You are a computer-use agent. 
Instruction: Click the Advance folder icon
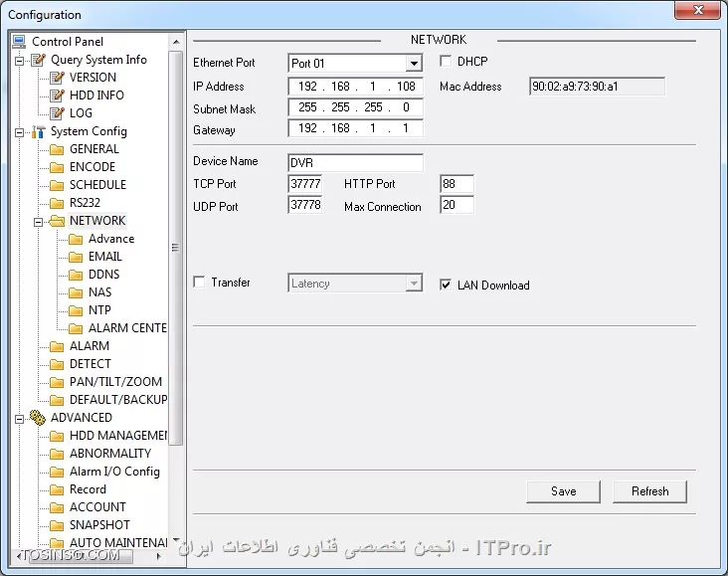[76, 239]
